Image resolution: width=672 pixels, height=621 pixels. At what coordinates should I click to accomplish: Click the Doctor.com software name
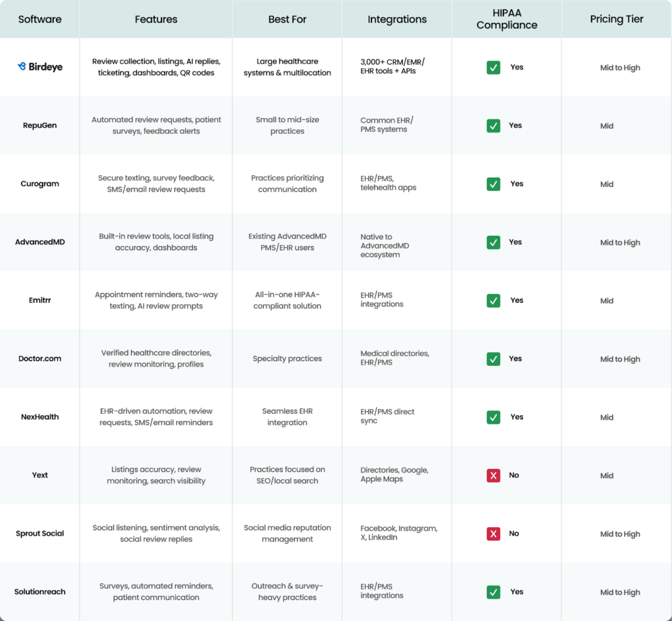(40, 359)
